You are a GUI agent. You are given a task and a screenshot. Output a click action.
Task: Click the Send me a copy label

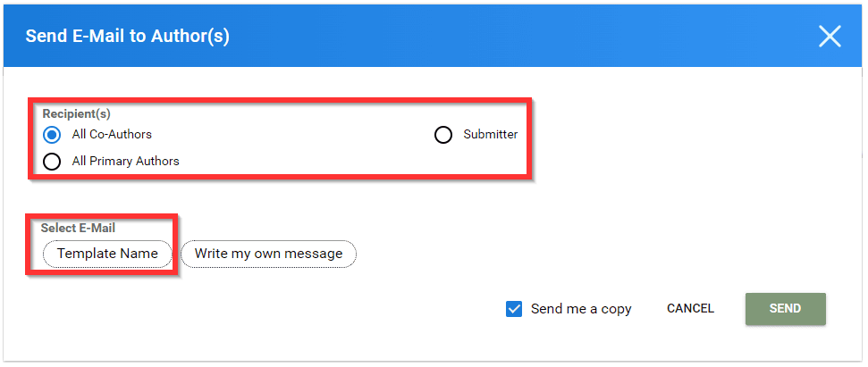[x=581, y=309]
